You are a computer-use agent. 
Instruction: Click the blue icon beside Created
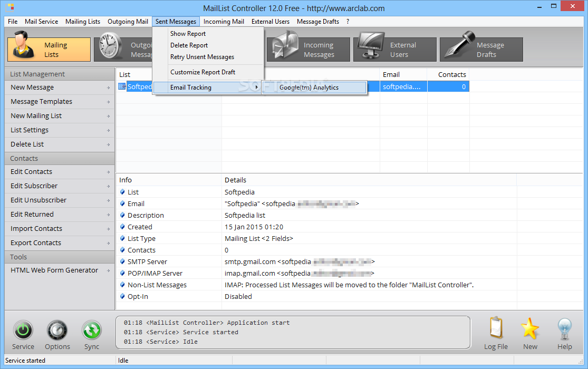122,227
